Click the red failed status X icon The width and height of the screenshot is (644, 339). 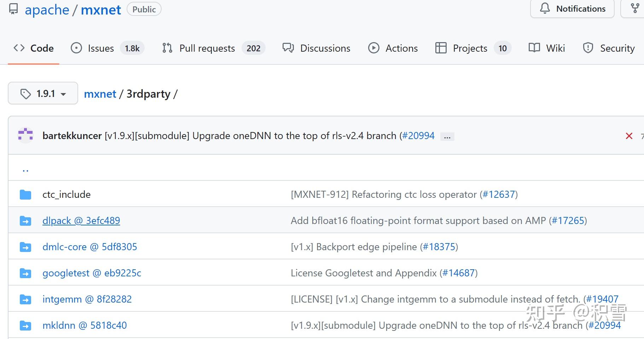(x=629, y=136)
